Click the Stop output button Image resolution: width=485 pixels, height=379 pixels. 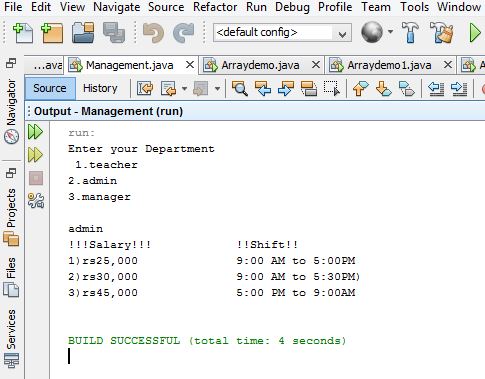(36, 178)
